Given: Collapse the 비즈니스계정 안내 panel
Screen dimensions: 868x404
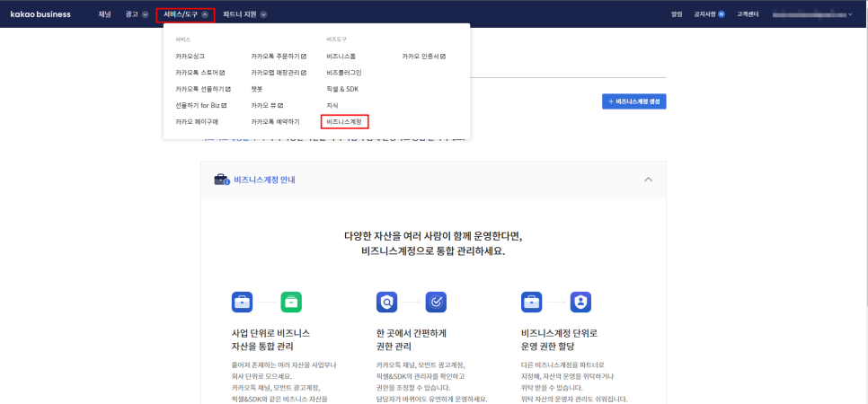Looking at the screenshot, I should (x=649, y=180).
